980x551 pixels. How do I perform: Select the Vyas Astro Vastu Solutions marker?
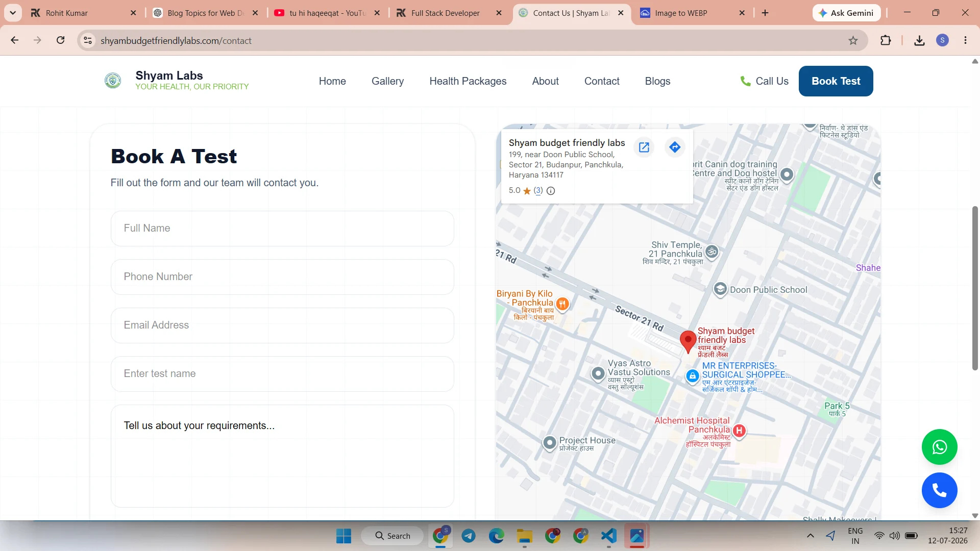(x=598, y=373)
